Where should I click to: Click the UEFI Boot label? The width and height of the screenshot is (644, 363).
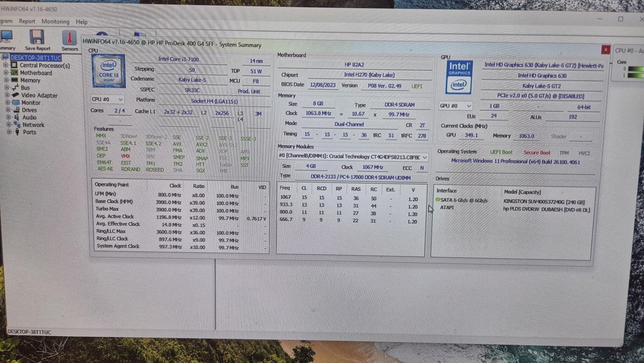coord(501,152)
